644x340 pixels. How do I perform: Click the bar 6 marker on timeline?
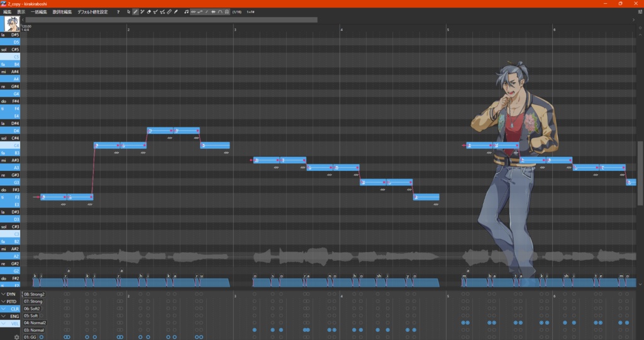tap(555, 30)
